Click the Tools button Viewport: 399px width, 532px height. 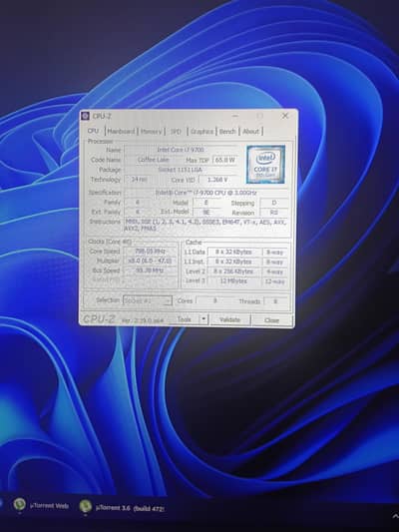point(185,319)
